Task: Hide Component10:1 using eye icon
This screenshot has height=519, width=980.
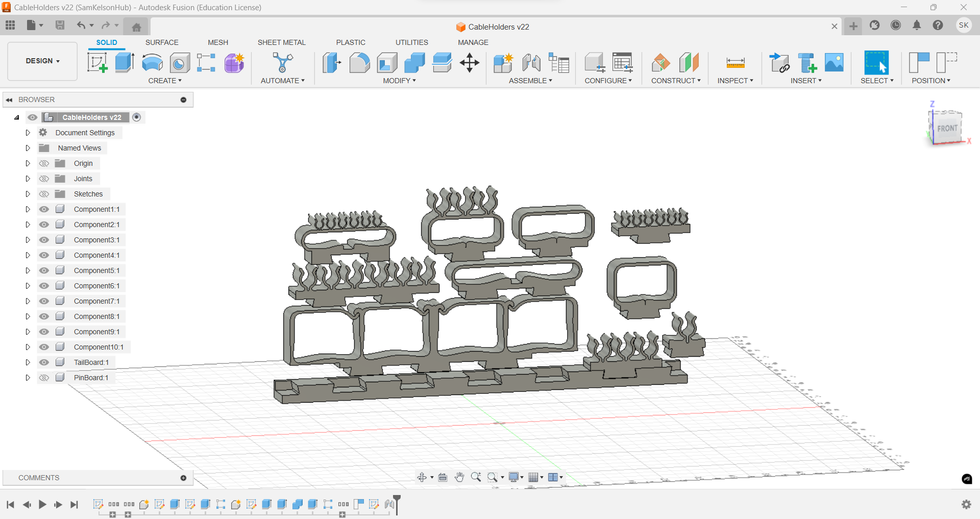Action: click(44, 347)
